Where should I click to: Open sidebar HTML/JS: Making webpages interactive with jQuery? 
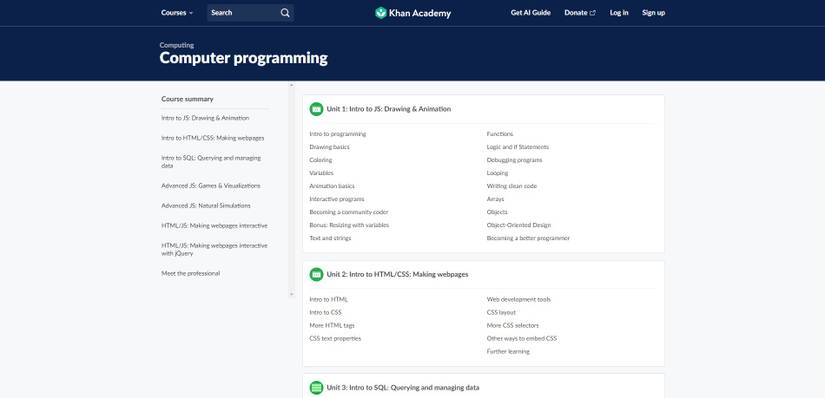point(214,250)
